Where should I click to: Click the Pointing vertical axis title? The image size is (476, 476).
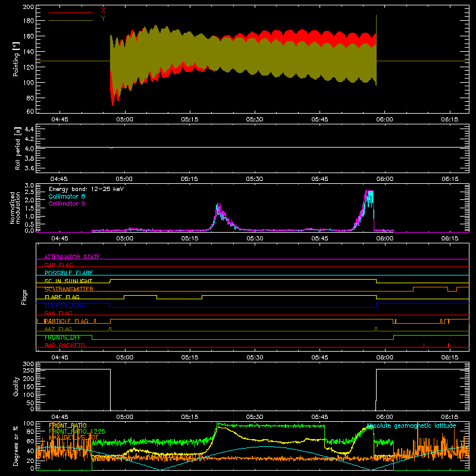[16, 59]
